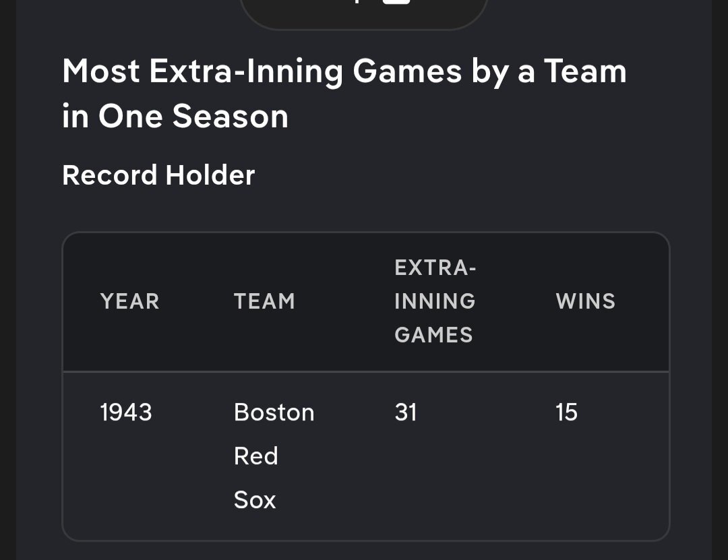Click "Extra-Inning" in the page title
The height and width of the screenshot is (560, 728).
[245, 71]
